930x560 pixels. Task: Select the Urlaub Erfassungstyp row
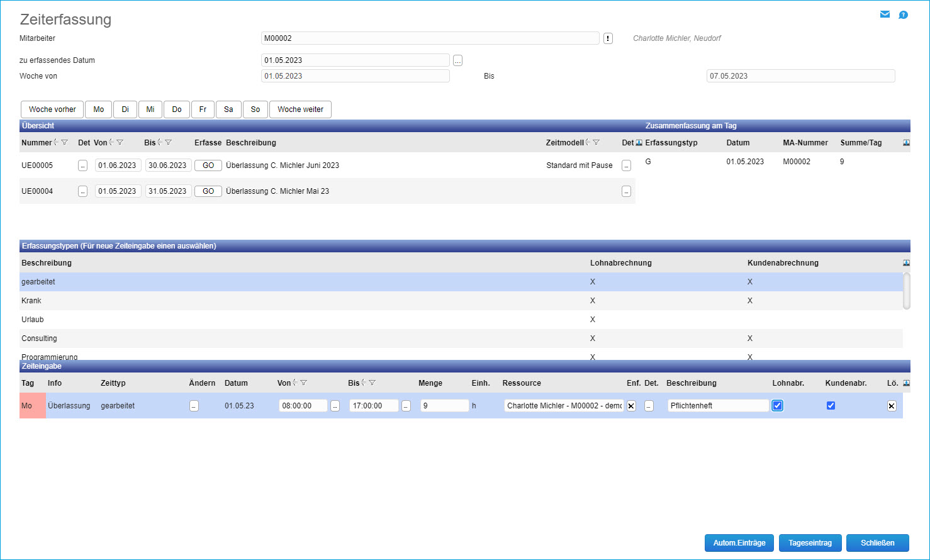tap(461, 320)
